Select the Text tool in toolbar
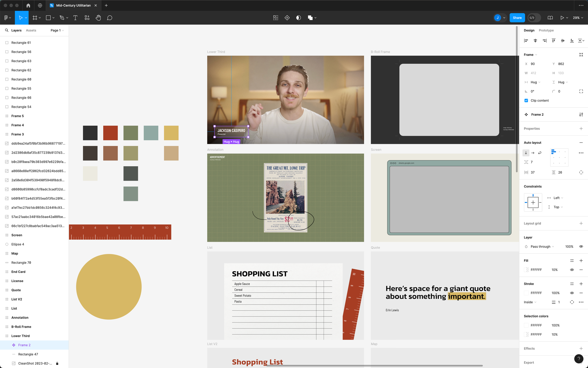This screenshot has width=588, height=368. (x=75, y=18)
